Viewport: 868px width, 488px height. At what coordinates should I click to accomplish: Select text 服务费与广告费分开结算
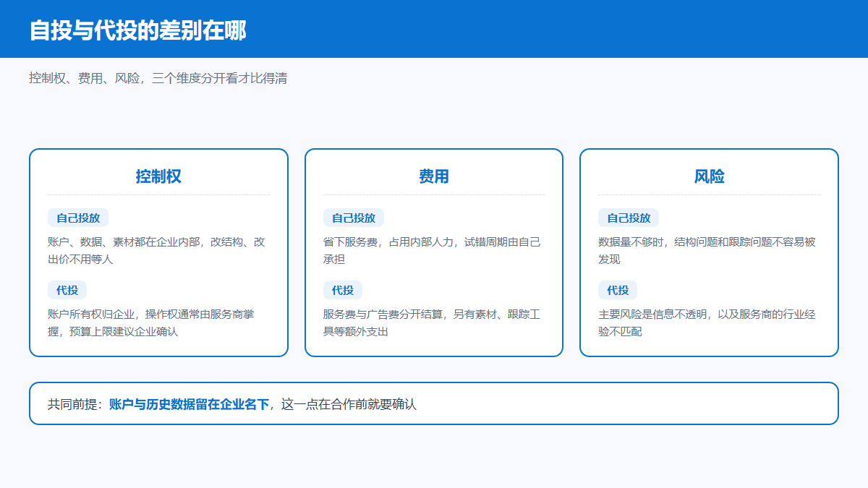click(x=383, y=314)
